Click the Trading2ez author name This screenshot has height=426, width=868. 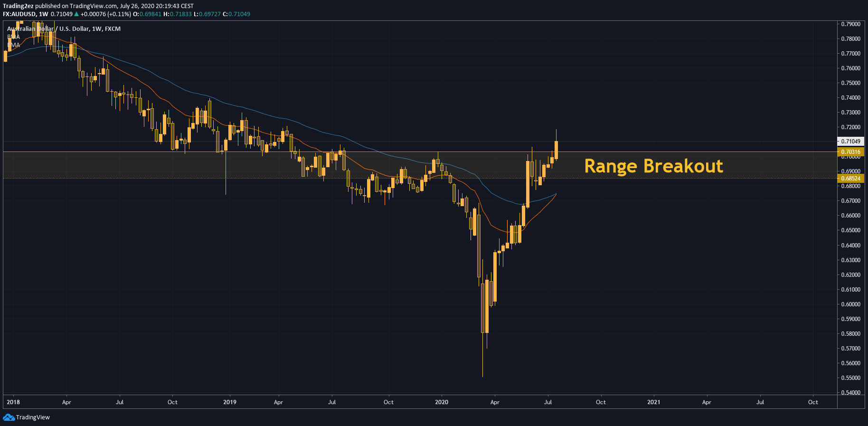18,6
